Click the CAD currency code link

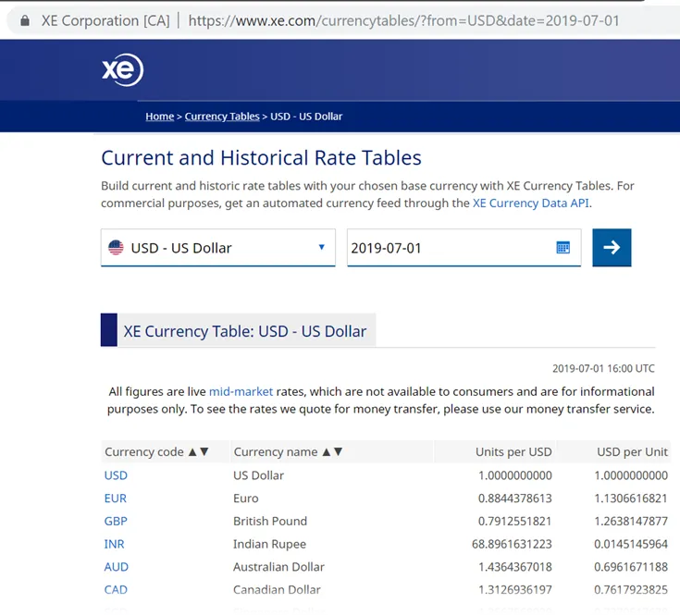pyautogui.click(x=116, y=589)
